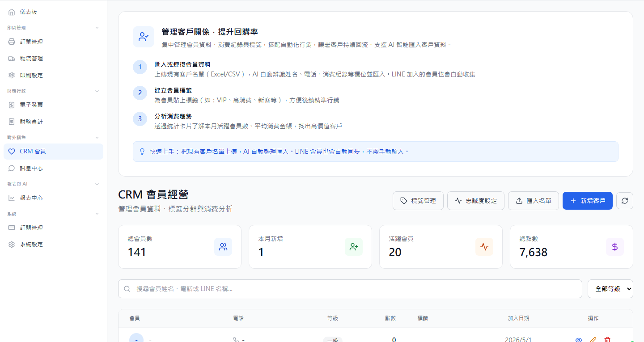Click the 會員 column header

[x=135, y=318]
